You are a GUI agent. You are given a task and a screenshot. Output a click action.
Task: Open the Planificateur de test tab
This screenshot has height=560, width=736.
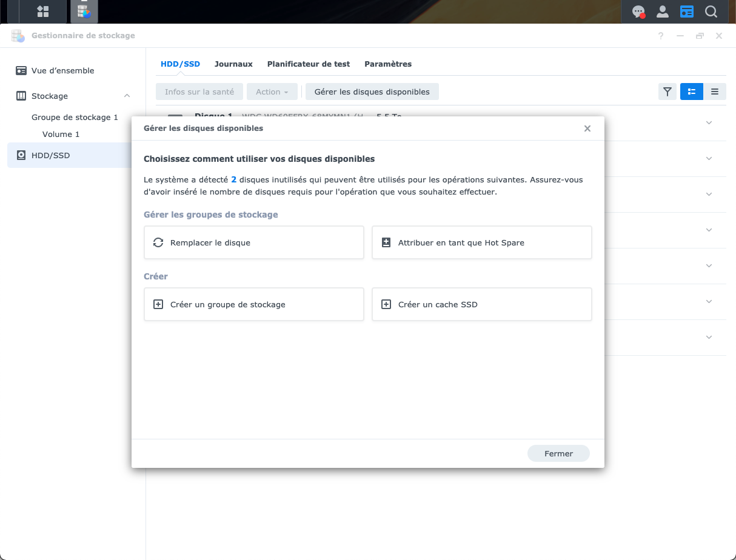pos(309,64)
